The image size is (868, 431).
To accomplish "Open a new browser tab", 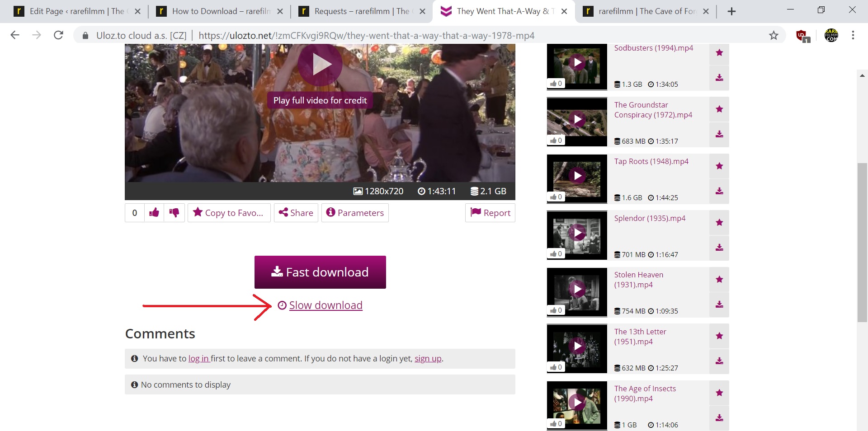I will [731, 11].
